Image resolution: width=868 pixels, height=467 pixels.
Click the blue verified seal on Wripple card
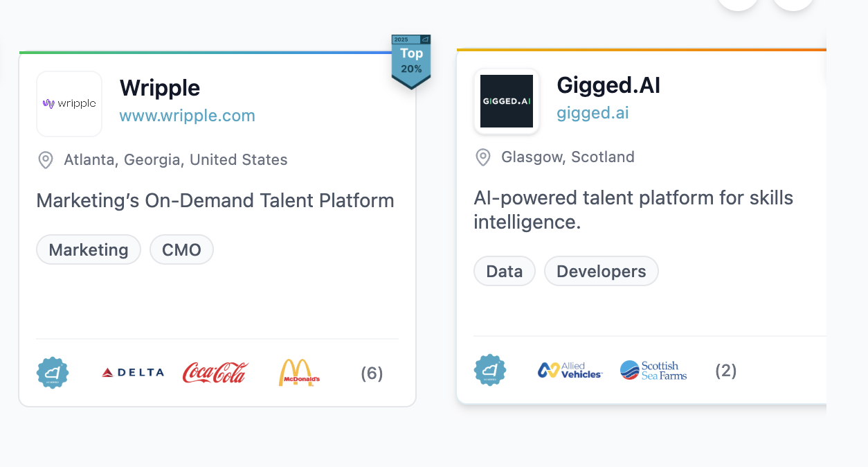point(53,373)
